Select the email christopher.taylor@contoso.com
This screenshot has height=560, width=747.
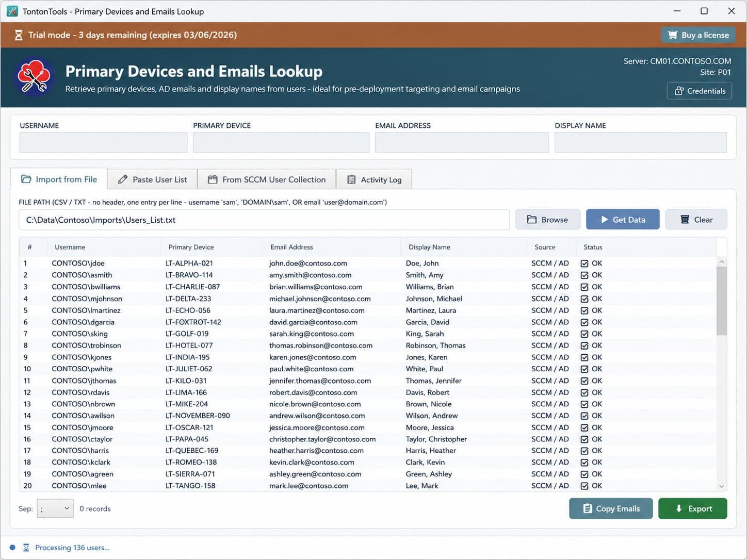click(322, 439)
